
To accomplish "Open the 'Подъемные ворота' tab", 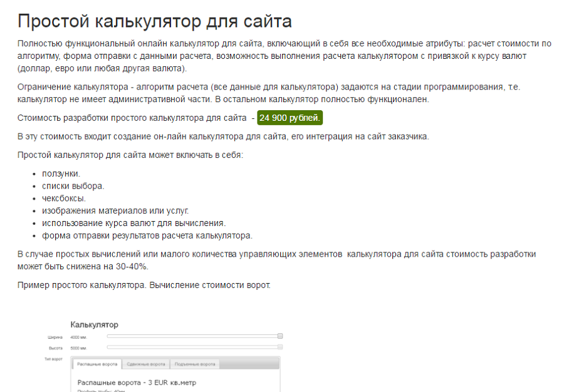I will pos(195,364).
